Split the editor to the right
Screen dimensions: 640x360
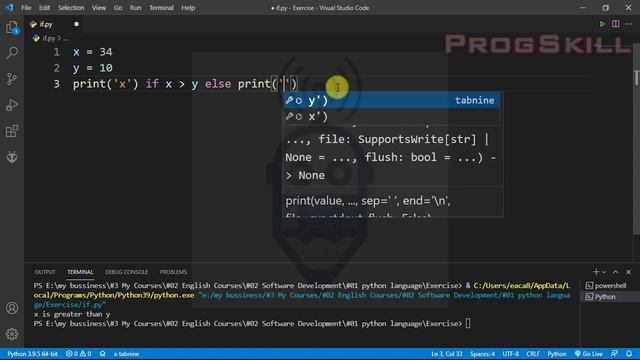(x=616, y=24)
